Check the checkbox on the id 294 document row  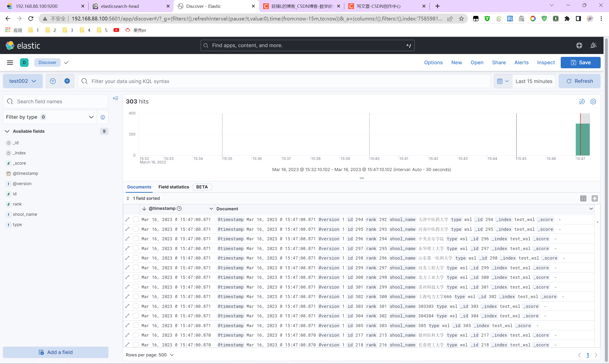(x=136, y=219)
